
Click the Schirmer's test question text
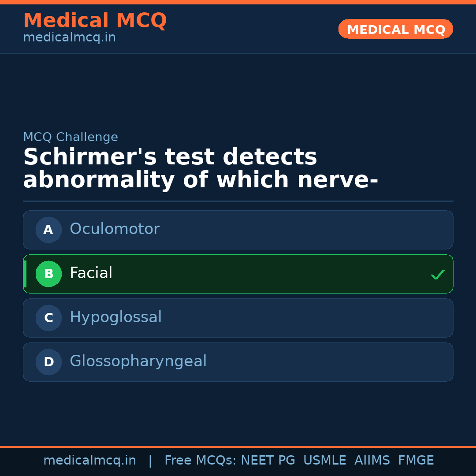[201, 168]
